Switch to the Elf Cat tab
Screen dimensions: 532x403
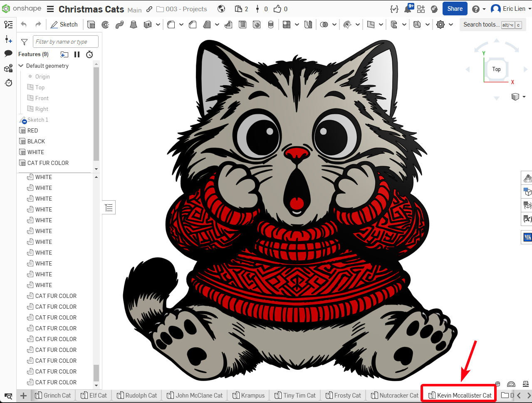pyautogui.click(x=94, y=396)
